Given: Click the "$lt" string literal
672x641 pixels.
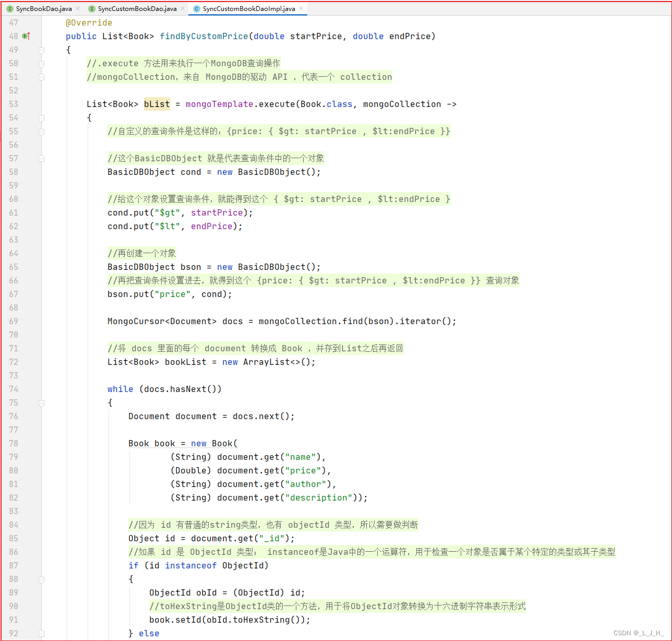Looking at the screenshot, I should [167, 227].
